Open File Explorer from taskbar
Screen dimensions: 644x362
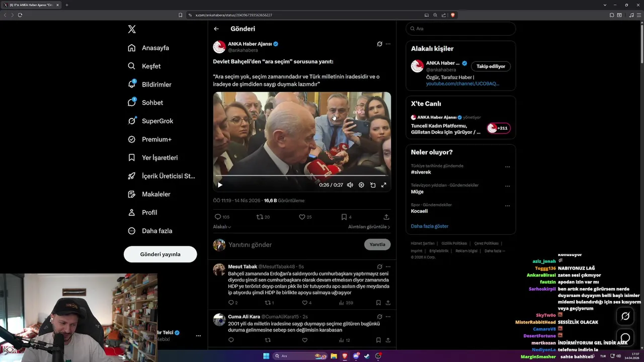(x=334, y=356)
